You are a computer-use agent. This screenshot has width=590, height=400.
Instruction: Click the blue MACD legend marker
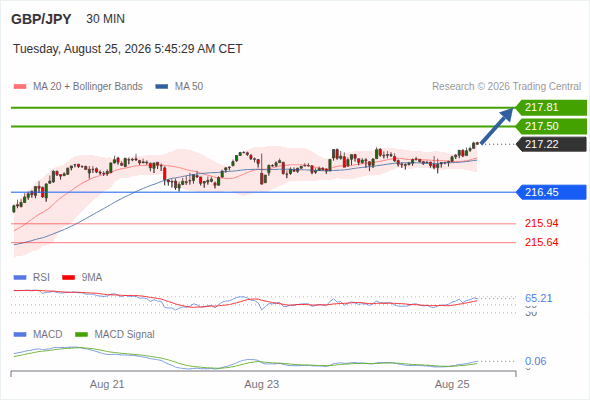tap(20, 335)
